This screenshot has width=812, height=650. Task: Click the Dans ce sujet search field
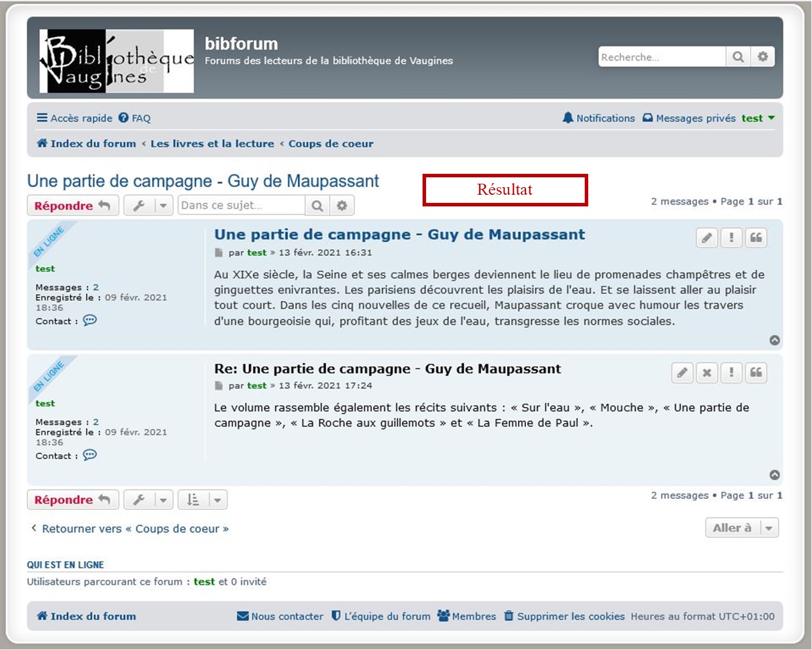coord(241,206)
